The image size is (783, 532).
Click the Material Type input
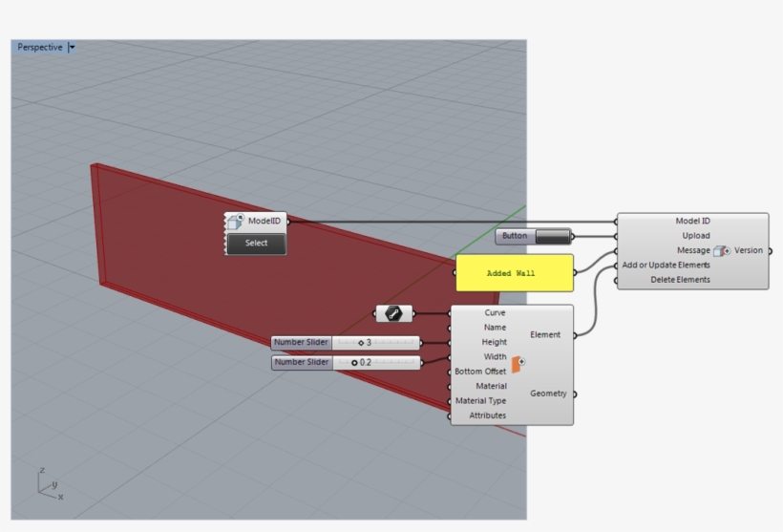pos(480,401)
